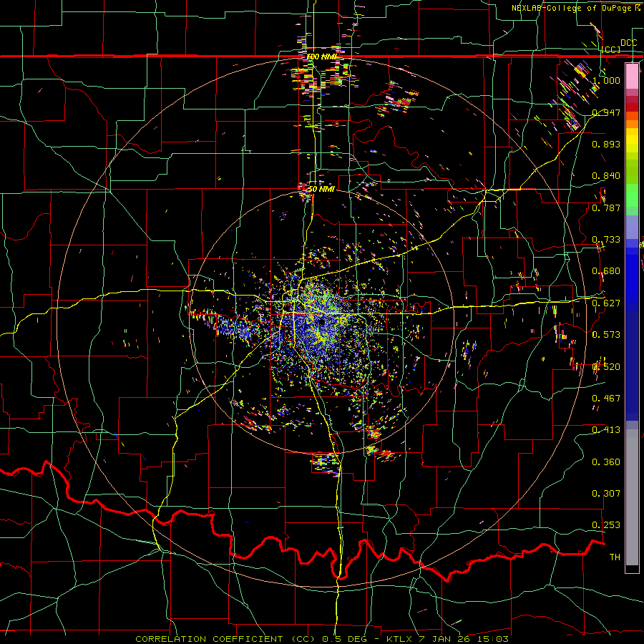Select the 0.787 scale value
This screenshot has height=644, width=644.
coord(606,208)
